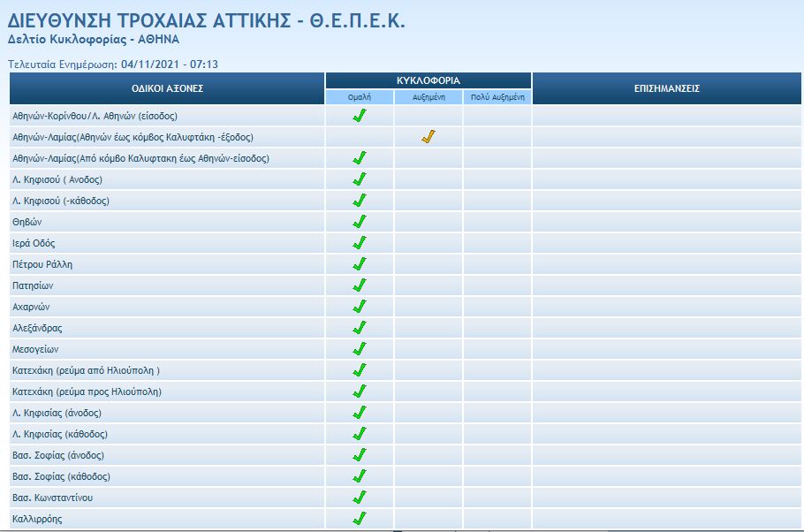Click the green checkmark for Αθηνών-Κορίνθου/Λ. Αθηνών

pyautogui.click(x=359, y=116)
